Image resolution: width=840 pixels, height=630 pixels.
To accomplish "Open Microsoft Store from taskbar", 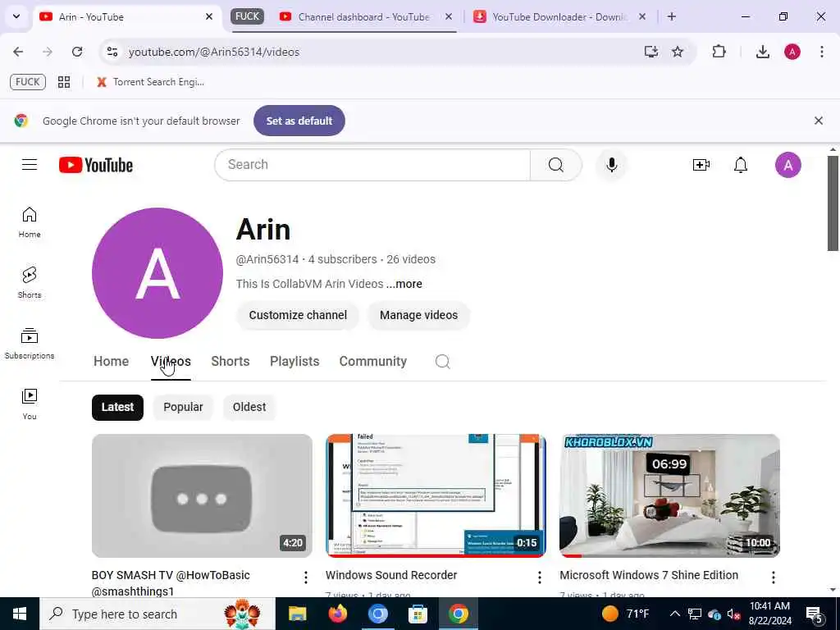I will click(418, 614).
